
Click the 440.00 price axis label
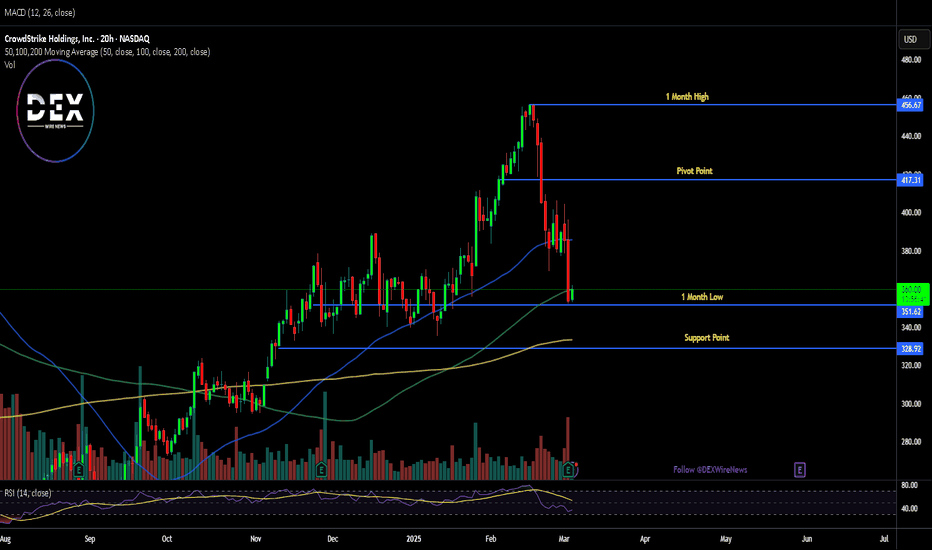(x=911, y=136)
